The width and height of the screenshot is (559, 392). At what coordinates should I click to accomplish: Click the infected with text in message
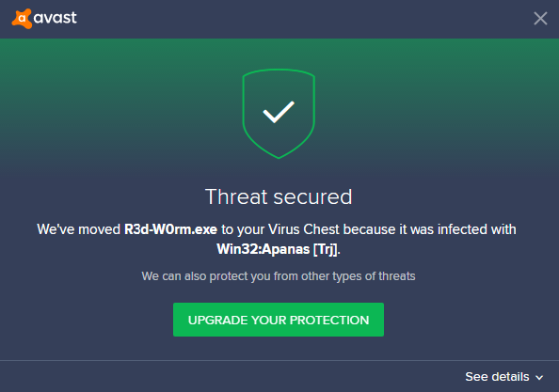tap(476, 229)
